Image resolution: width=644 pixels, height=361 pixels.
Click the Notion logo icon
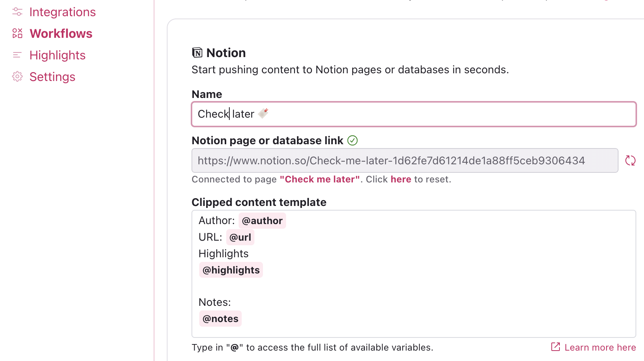point(197,53)
